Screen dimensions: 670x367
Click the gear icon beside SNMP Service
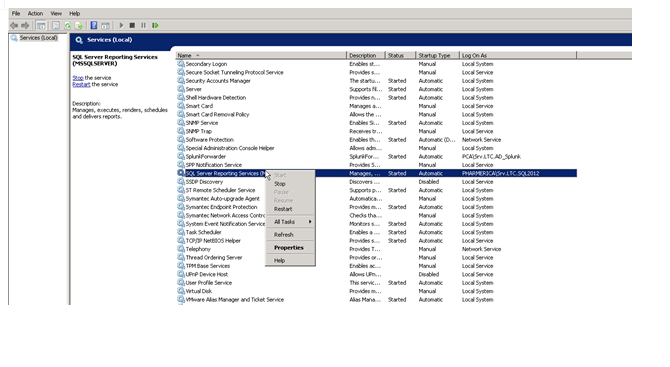click(181, 123)
